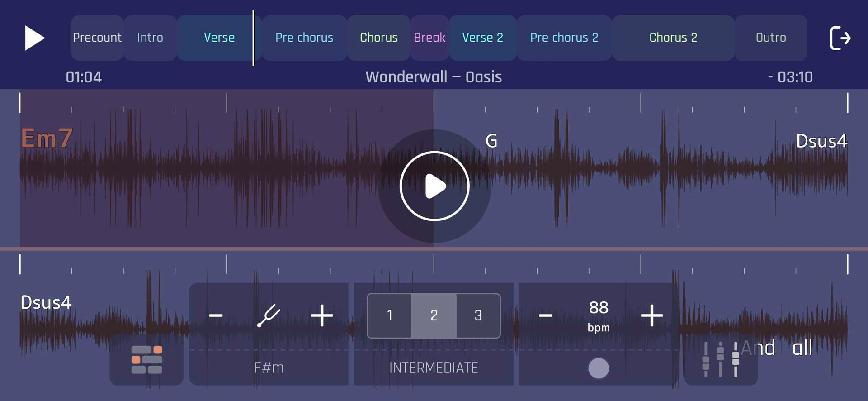This screenshot has height=401, width=868.
Task: Tap the large circular play button
Action: pos(434,186)
